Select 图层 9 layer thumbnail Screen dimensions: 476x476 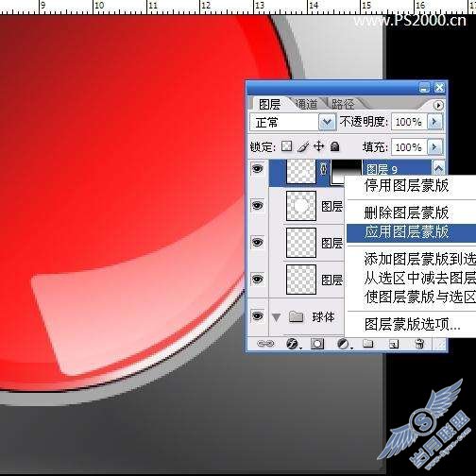coord(301,171)
